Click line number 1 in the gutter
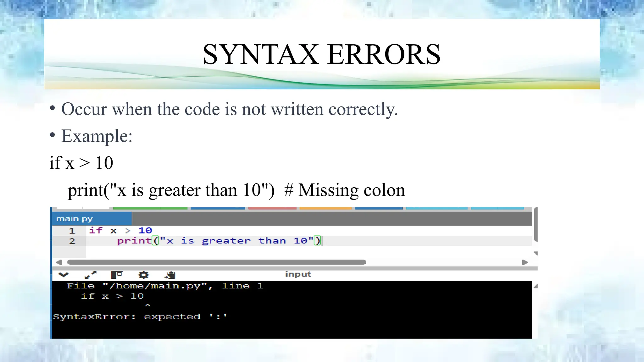This screenshot has width=644, height=362. pyautogui.click(x=72, y=231)
